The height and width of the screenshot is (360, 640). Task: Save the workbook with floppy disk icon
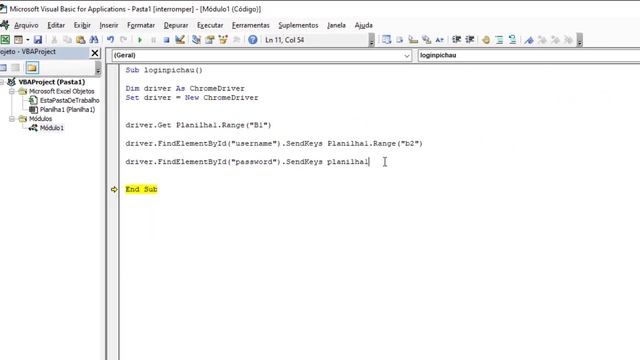[x=38, y=40]
